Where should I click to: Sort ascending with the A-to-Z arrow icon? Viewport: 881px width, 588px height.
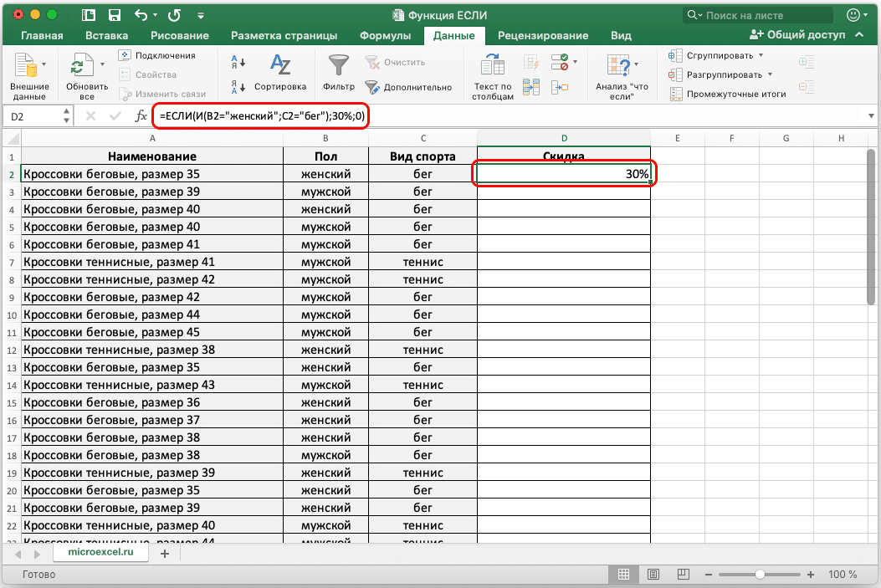click(x=238, y=62)
